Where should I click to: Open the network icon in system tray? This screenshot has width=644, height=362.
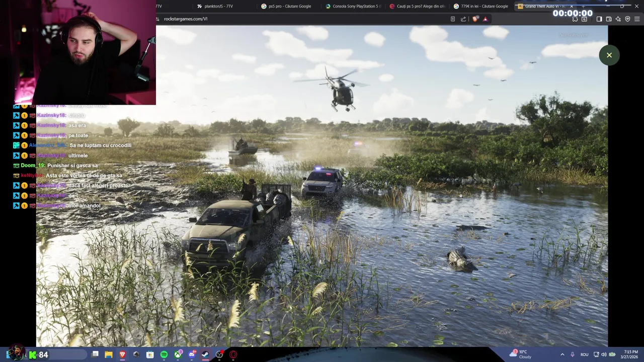[x=596, y=354]
